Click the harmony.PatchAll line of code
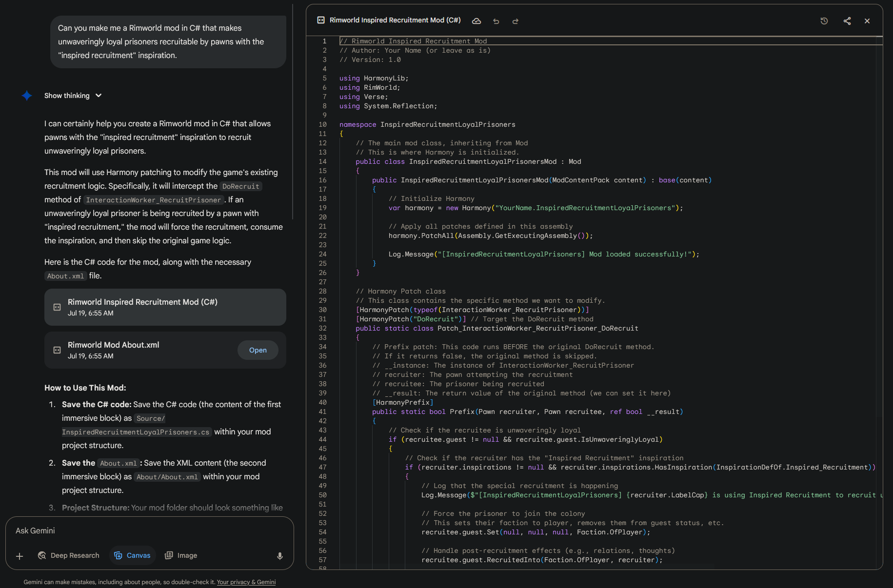 point(491,235)
